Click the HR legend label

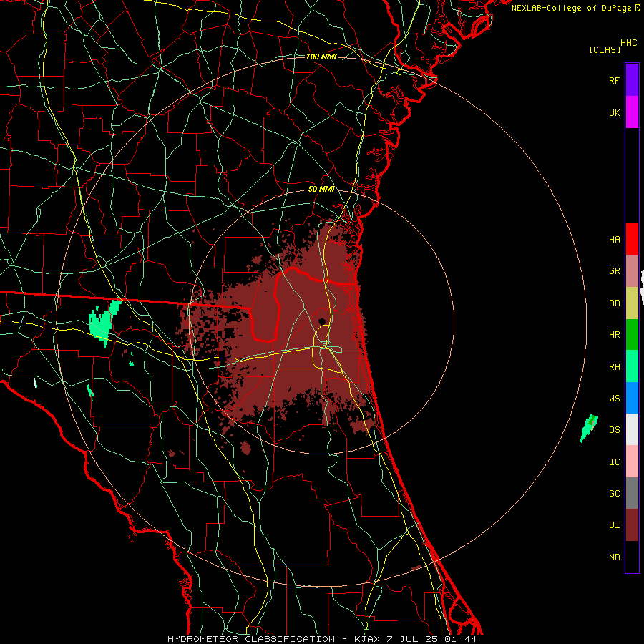[615, 335]
